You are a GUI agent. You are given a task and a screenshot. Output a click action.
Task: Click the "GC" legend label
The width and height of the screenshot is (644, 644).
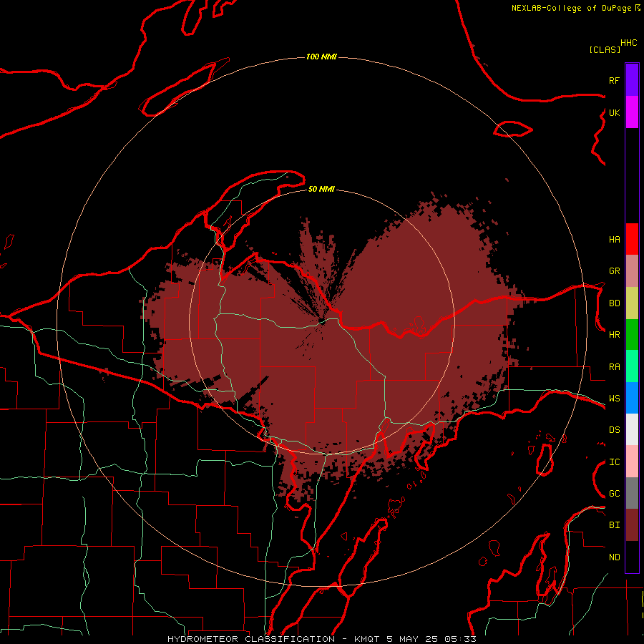pyautogui.click(x=614, y=494)
